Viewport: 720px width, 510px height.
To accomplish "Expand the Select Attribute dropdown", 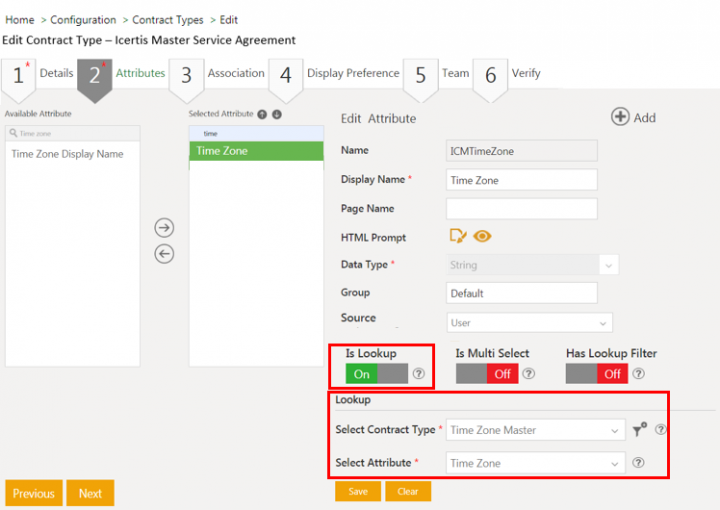I will coord(535,463).
